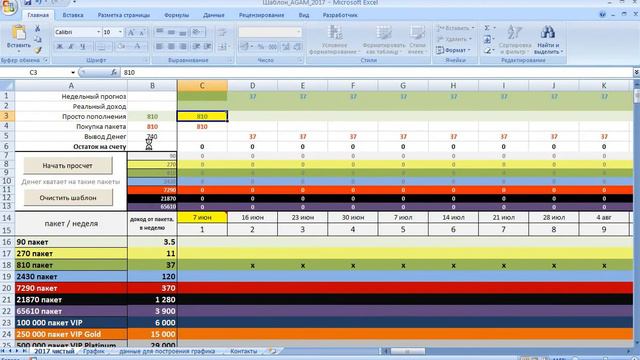The image size is (640, 360).
Task: Click the merge and center icon
Action: [x=222, y=47]
